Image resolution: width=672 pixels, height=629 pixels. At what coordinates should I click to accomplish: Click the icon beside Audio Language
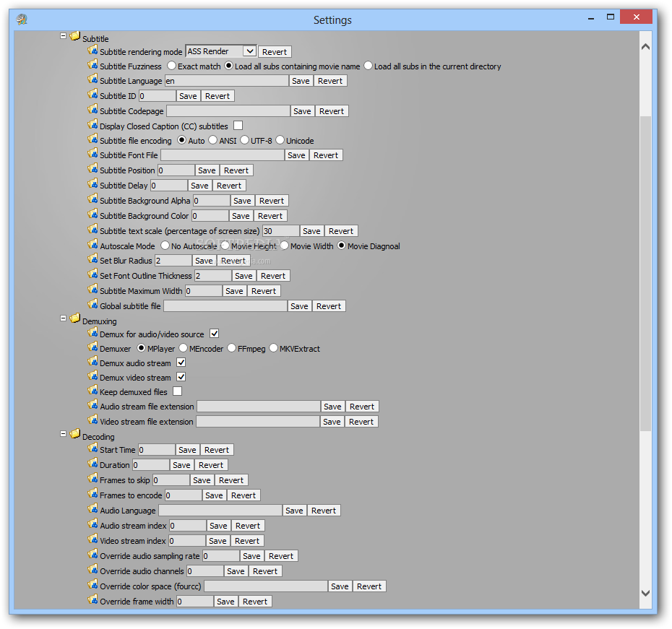(92, 509)
